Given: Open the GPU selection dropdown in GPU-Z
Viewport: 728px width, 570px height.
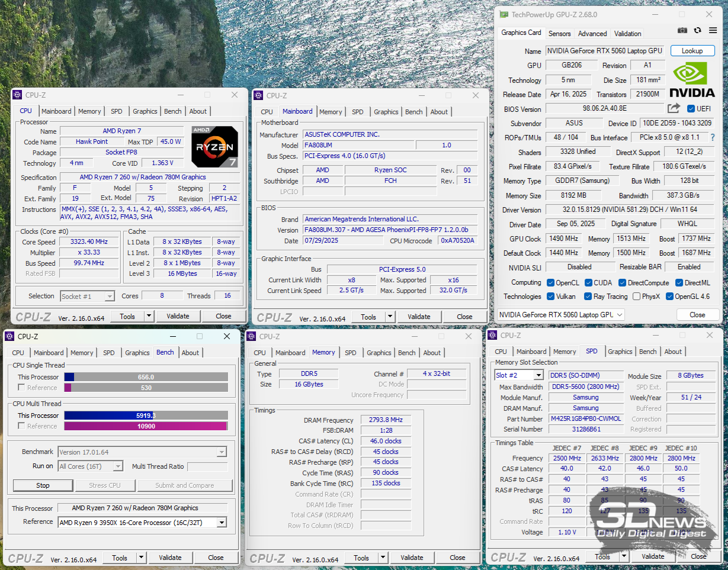Looking at the screenshot, I should pos(560,315).
